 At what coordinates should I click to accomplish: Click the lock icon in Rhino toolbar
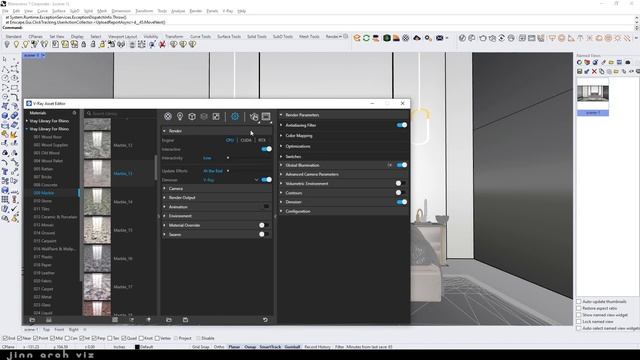(84, 44)
